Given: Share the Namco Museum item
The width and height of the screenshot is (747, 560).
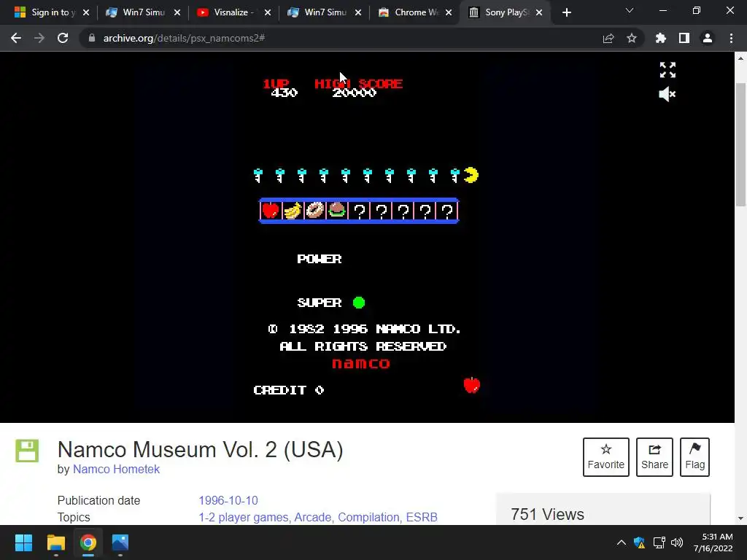Looking at the screenshot, I should [x=654, y=457].
